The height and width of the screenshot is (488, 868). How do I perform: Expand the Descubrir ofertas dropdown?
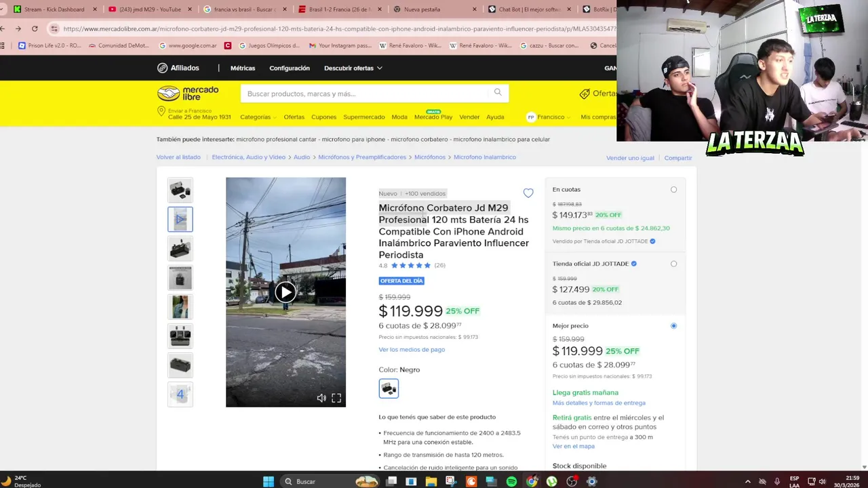tap(353, 68)
